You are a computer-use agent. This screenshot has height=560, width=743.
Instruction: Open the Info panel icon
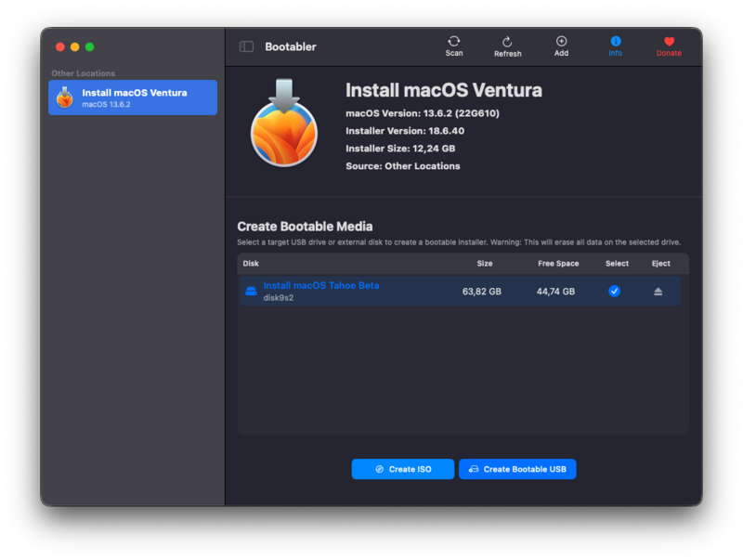615,42
